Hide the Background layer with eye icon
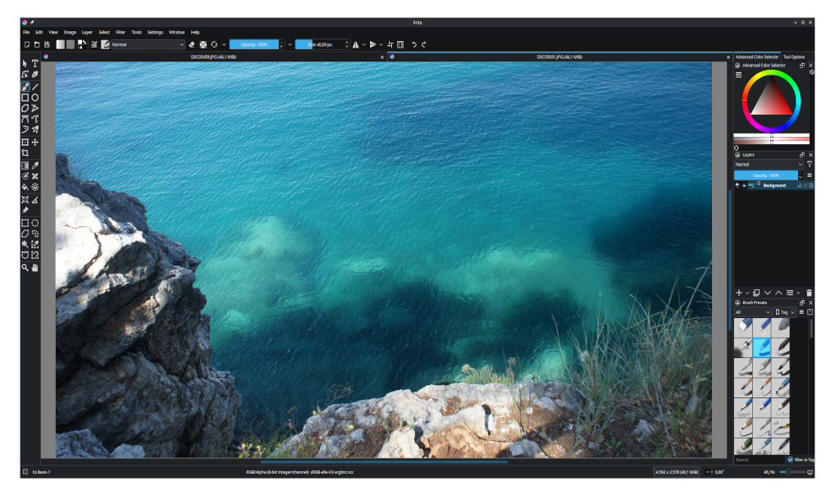The width and height of the screenshot is (835, 504). pos(737,185)
